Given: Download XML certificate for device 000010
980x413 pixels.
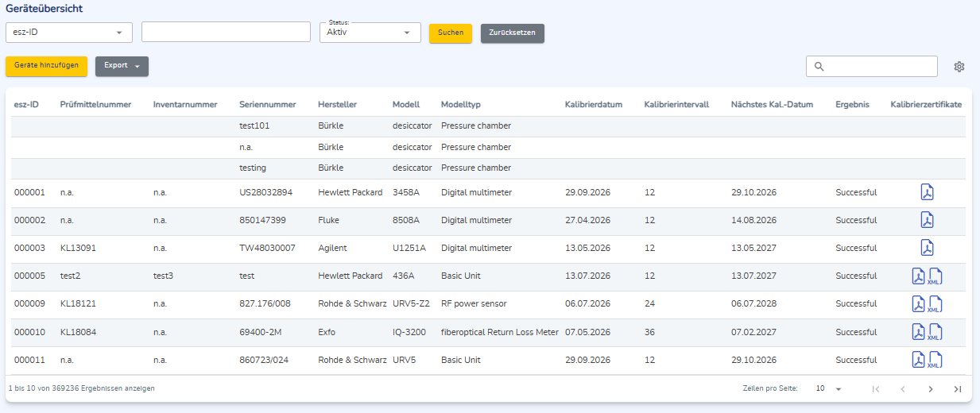Looking at the screenshot, I should coord(935,332).
